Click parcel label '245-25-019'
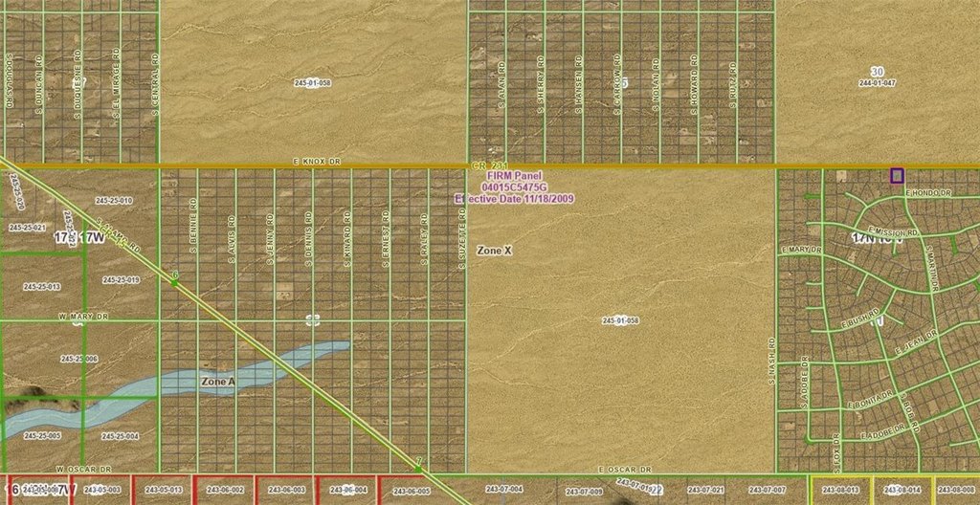This screenshot has width=980, height=505. pos(121,280)
